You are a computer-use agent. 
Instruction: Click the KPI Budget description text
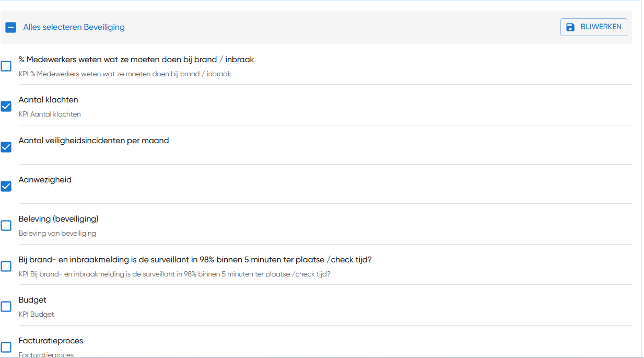37,315
